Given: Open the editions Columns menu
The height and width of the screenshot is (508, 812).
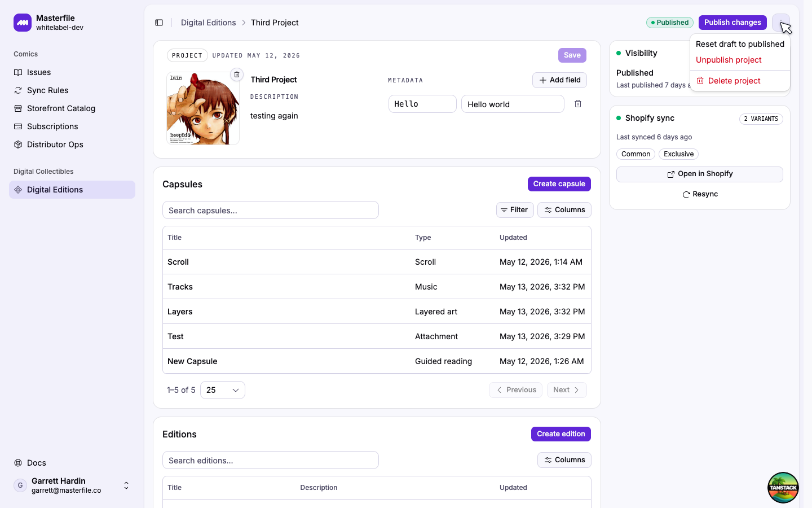Looking at the screenshot, I should [x=564, y=460].
